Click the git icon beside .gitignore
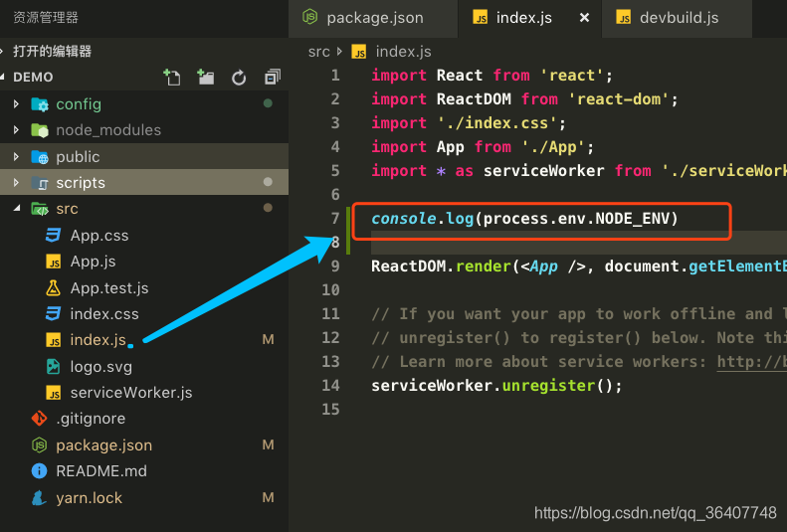This screenshot has height=532, width=787. pos(39,419)
